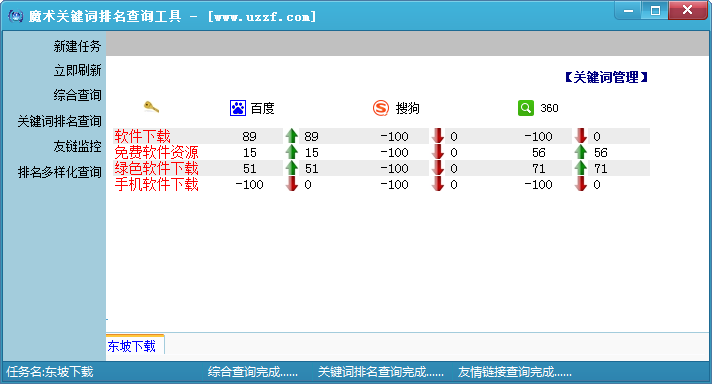Click the keyword 手机软件下载
The height and width of the screenshot is (384, 712).
(157, 184)
